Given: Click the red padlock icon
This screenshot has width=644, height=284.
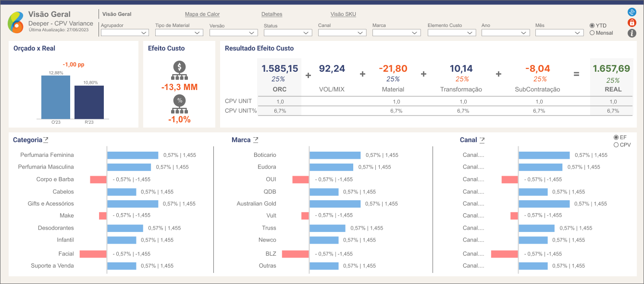Looking at the screenshot, I should tap(632, 23).
